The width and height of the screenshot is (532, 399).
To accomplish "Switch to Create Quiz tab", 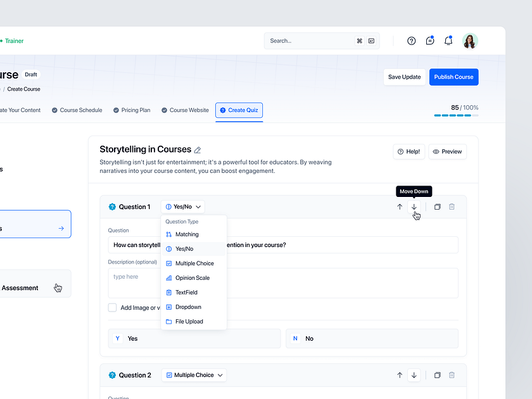I will tap(239, 110).
